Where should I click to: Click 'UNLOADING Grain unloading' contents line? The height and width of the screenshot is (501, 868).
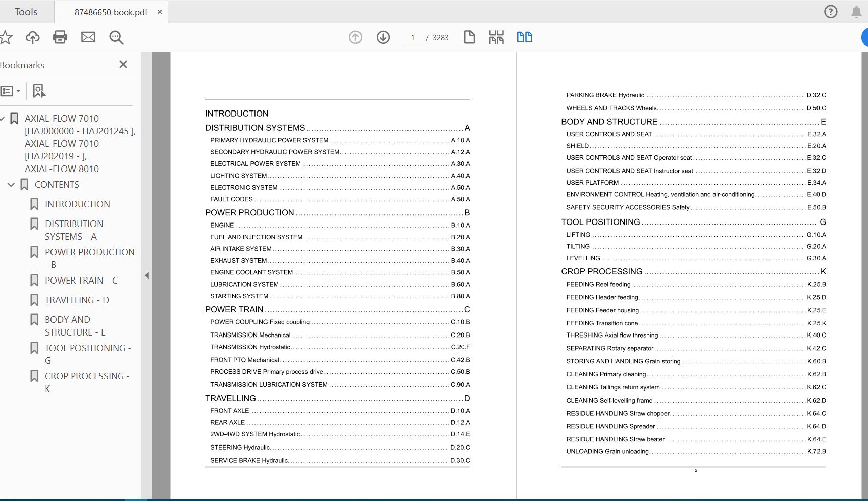[x=696, y=451]
